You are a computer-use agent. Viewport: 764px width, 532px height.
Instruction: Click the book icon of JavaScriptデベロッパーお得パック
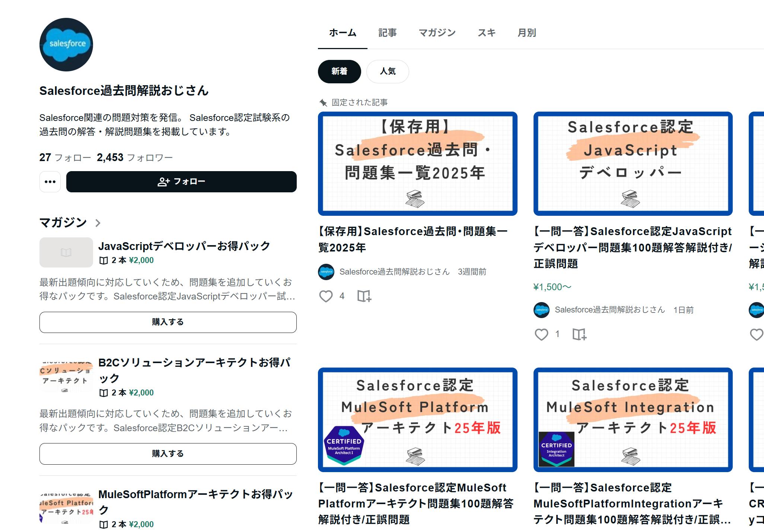point(104,260)
